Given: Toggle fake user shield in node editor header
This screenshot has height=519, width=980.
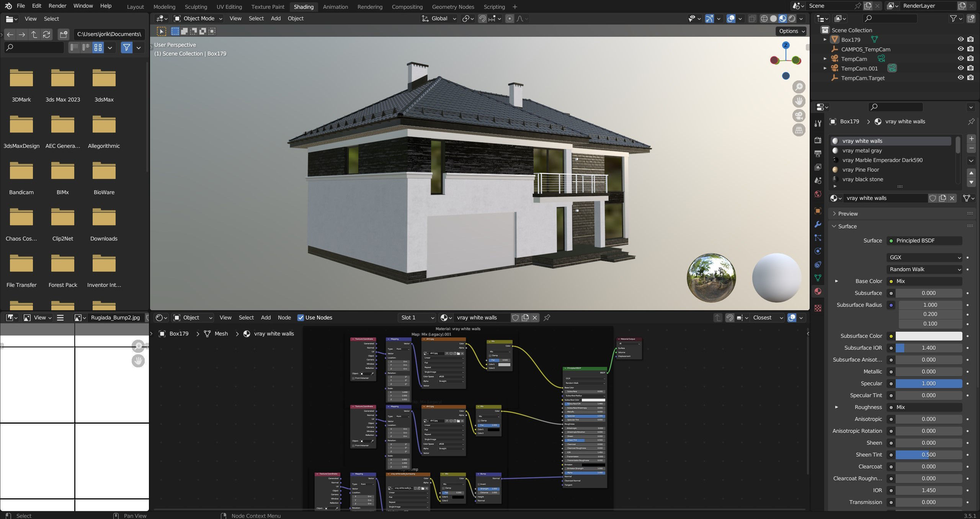Looking at the screenshot, I should click(515, 318).
